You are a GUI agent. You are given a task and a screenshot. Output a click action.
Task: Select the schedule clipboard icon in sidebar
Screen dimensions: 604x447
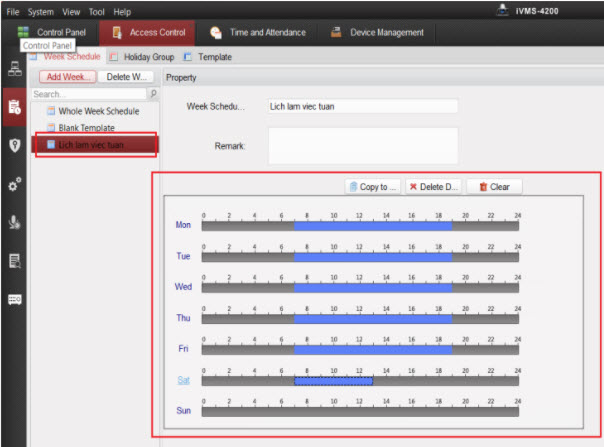[15, 107]
